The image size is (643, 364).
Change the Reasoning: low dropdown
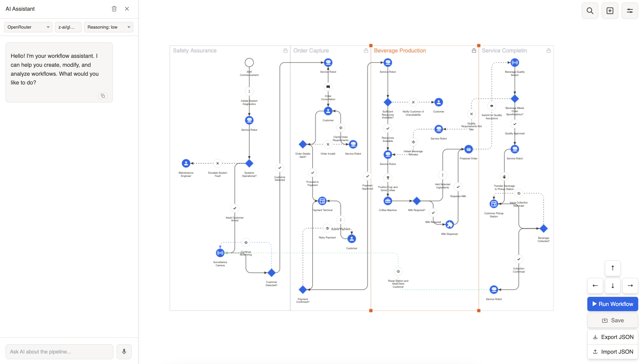tap(108, 27)
